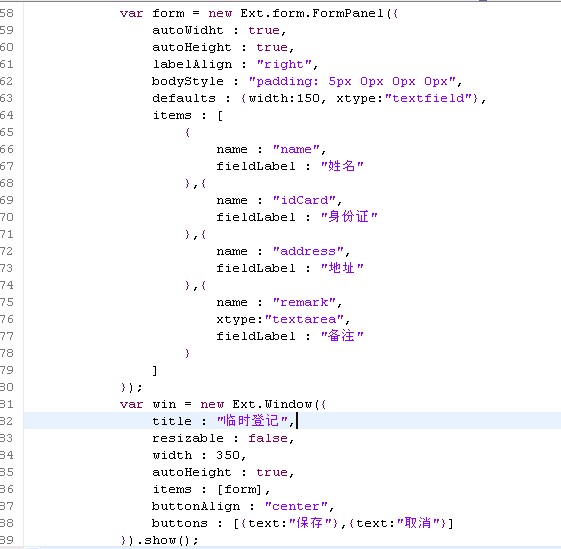This screenshot has height=549, width=561.
Task: Click the "取消" button text string
Action: (418, 523)
